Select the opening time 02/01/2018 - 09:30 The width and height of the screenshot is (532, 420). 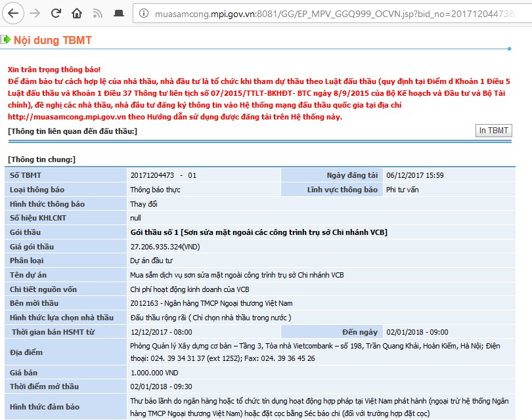(x=161, y=387)
